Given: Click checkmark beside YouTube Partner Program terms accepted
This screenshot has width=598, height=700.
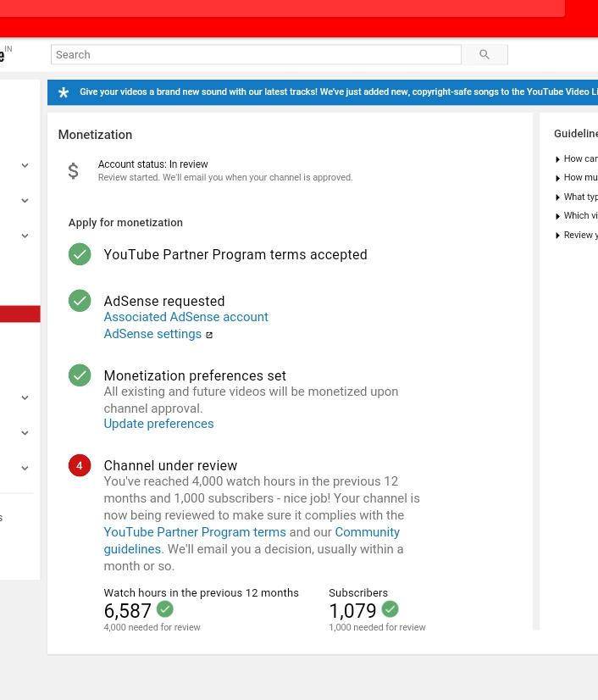Looking at the screenshot, I should [80, 254].
